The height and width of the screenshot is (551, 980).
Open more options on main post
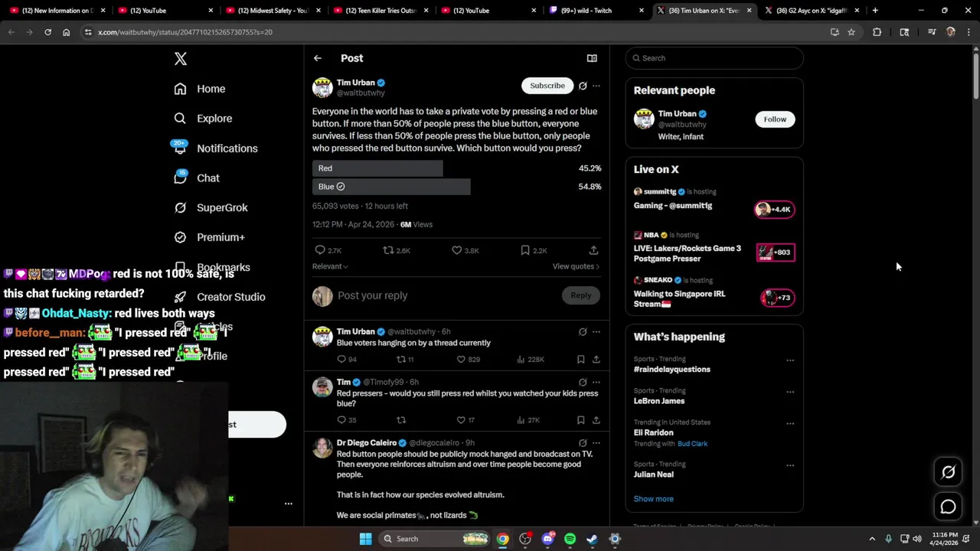click(x=596, y=86)
